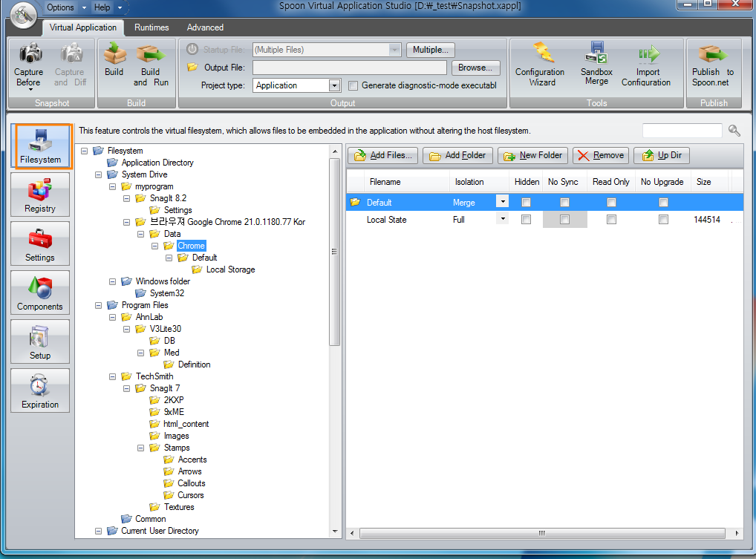The height and width of the screenshot is (559, 756).
Task: Click the Multiple... button
Action: pos(431,49)
